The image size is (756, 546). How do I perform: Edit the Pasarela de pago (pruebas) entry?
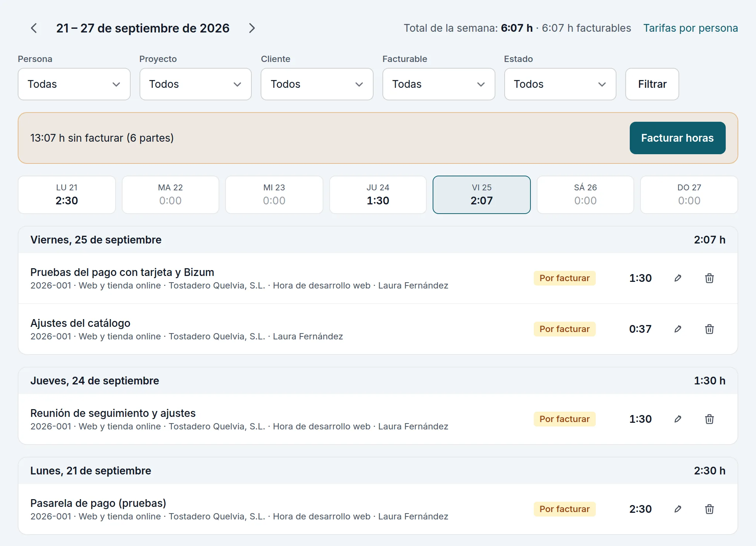(x=678, y=509)
